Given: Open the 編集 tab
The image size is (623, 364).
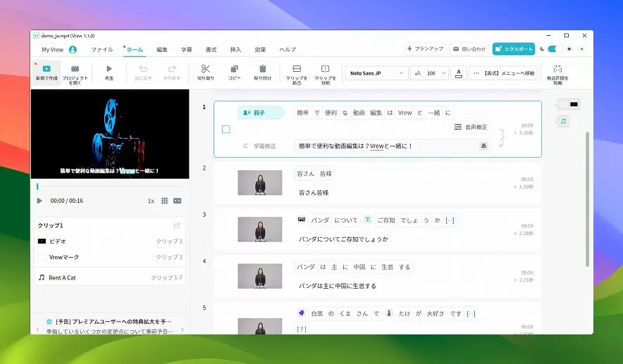Looking at the screenshot, I should point(161,49).
